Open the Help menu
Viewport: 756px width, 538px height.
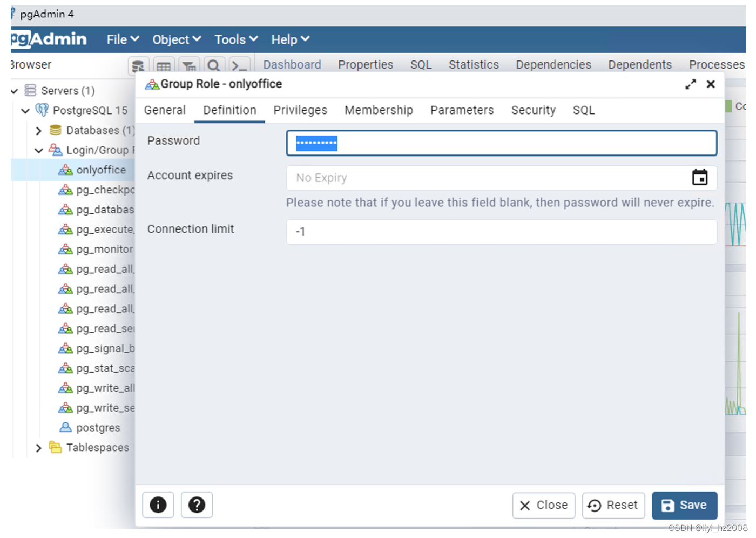coord(290,39)
